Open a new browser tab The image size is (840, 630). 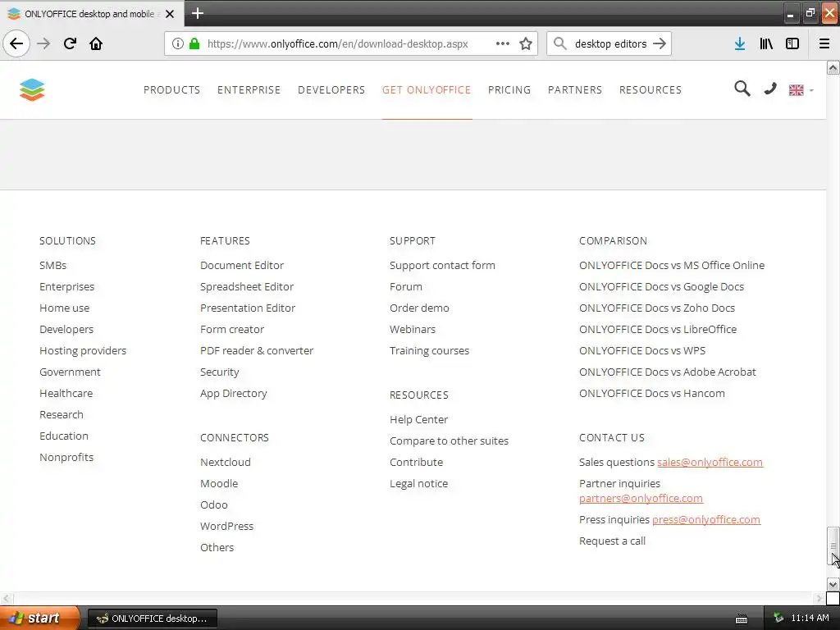[198, 13]
